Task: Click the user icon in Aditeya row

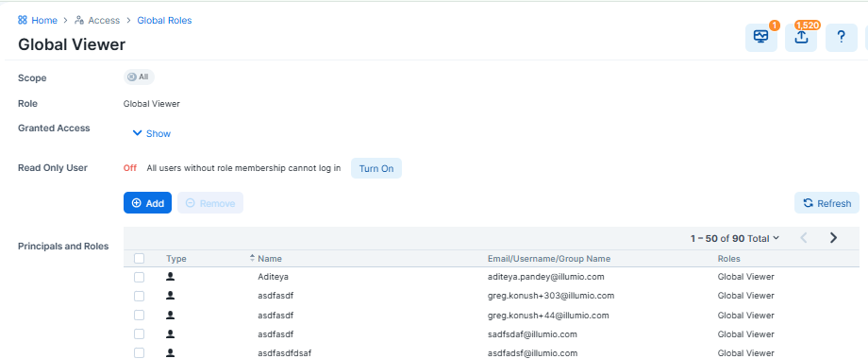Action: coord(171,276)
